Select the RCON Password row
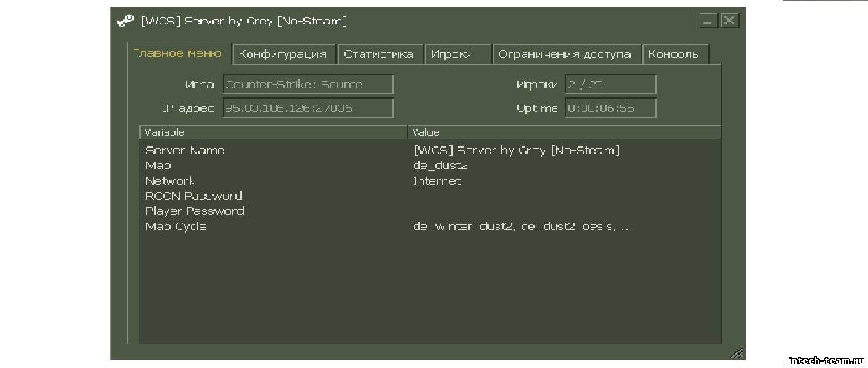Image resolution: width=868 pixels, height=368 pixels. click(x=430, y=196)
